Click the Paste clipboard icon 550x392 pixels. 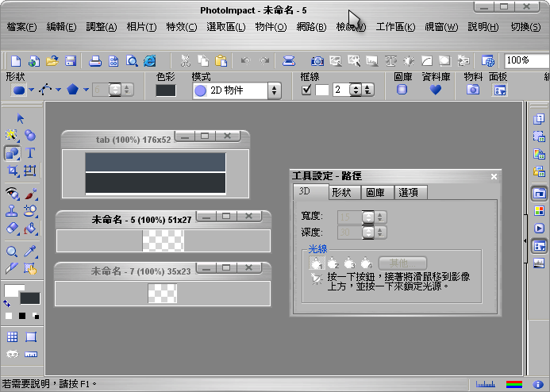(x=221, y=61)
